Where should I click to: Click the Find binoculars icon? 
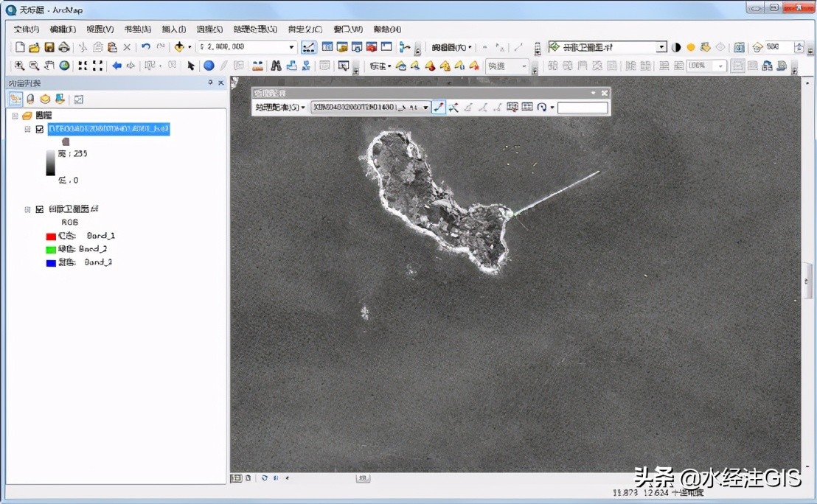[276, 66]
